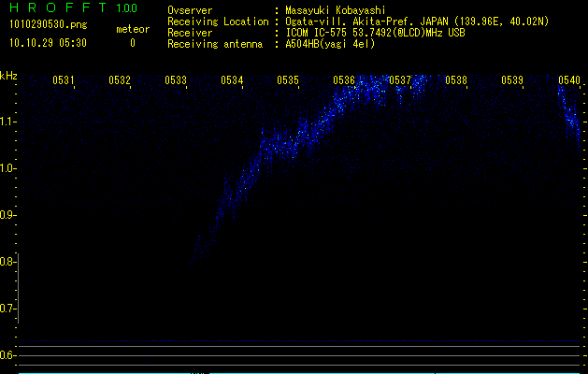The width and height of the screenshot is (588, 374).
Task: Click the 0538 time marker
Action: [x=456, y=80]
